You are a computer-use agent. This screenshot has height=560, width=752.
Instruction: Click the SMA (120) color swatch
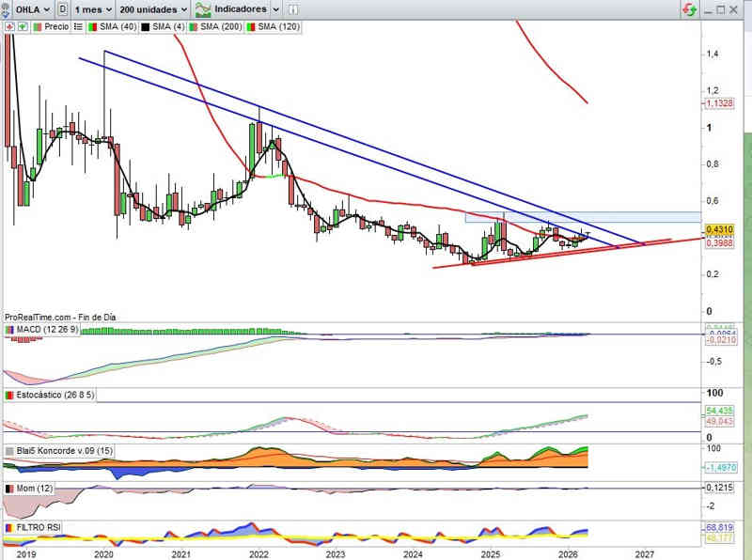(250, 27)
